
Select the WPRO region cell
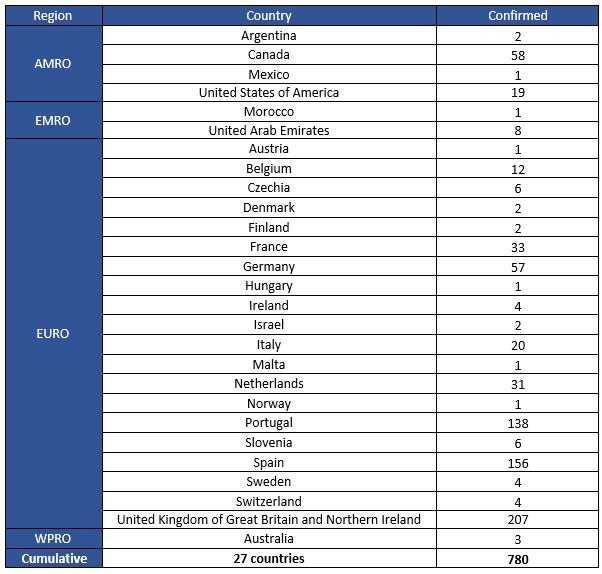click(x=52, y=539)
